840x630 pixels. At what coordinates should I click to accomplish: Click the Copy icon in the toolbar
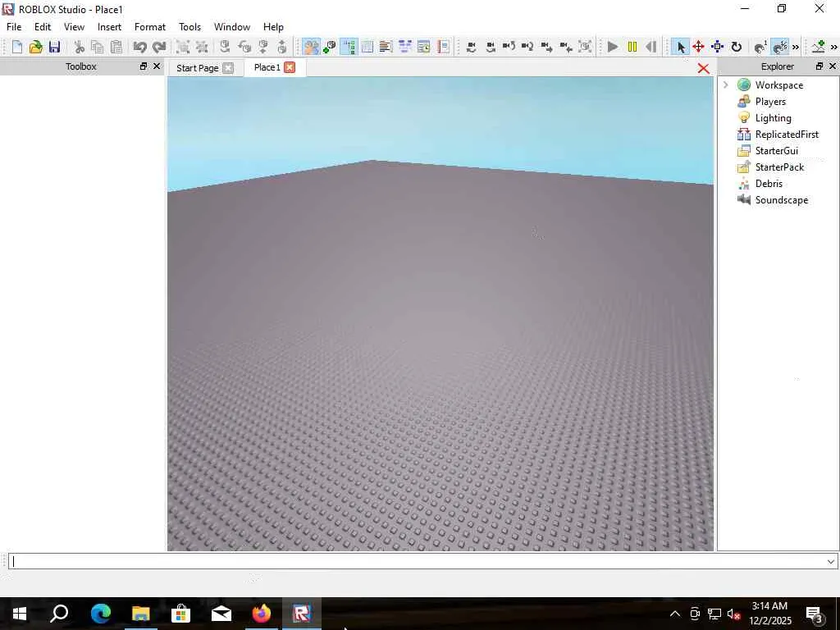[x=98, y=47]
